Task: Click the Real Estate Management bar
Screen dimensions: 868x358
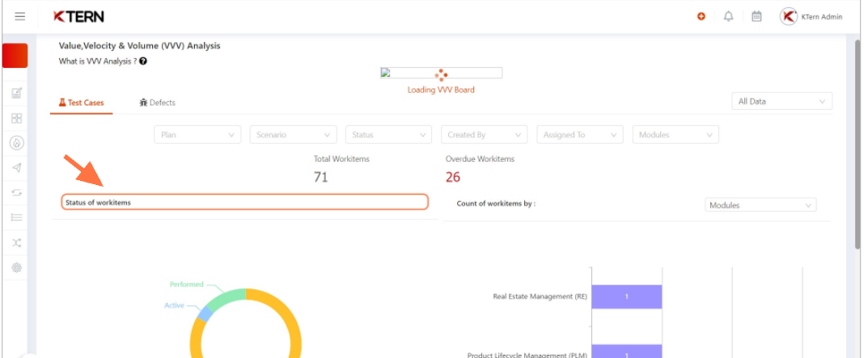Action: tap(627, 297)
